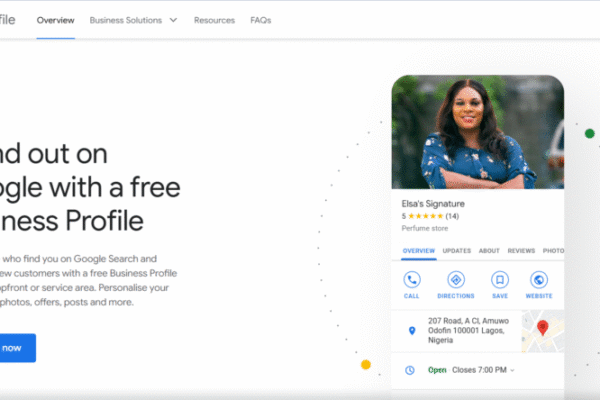The image size is (600, 400).
Task: Click the blue 'now' button
Action: coord(18,348)
